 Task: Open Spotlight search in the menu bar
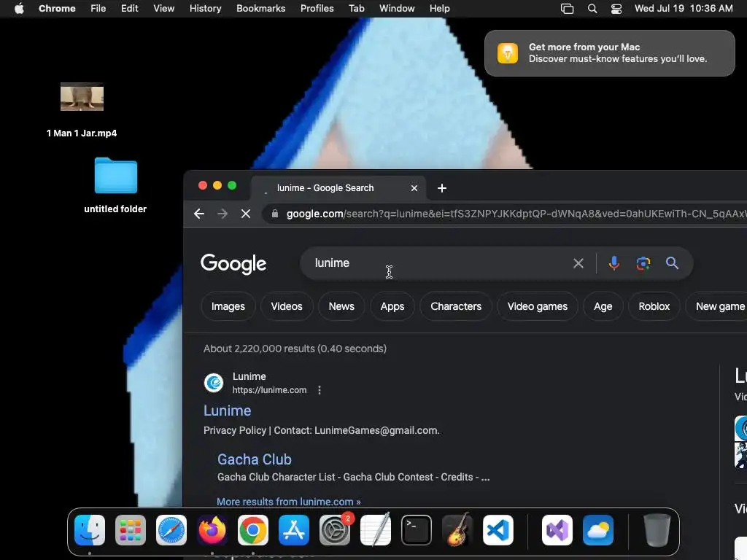point(592,9)
